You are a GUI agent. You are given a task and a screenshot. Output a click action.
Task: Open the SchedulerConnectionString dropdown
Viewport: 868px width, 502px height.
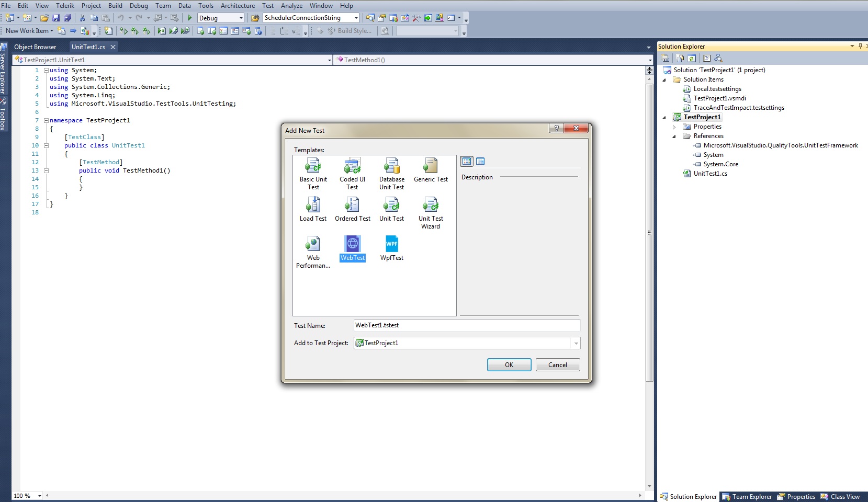(356, 18)
